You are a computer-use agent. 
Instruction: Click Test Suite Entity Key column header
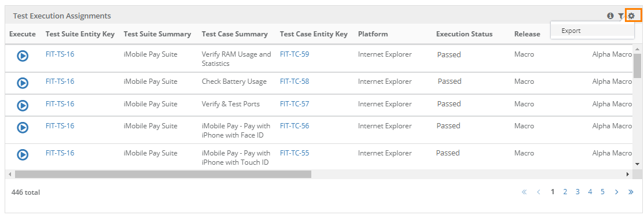pyautogui.click(x=80, y=34)
